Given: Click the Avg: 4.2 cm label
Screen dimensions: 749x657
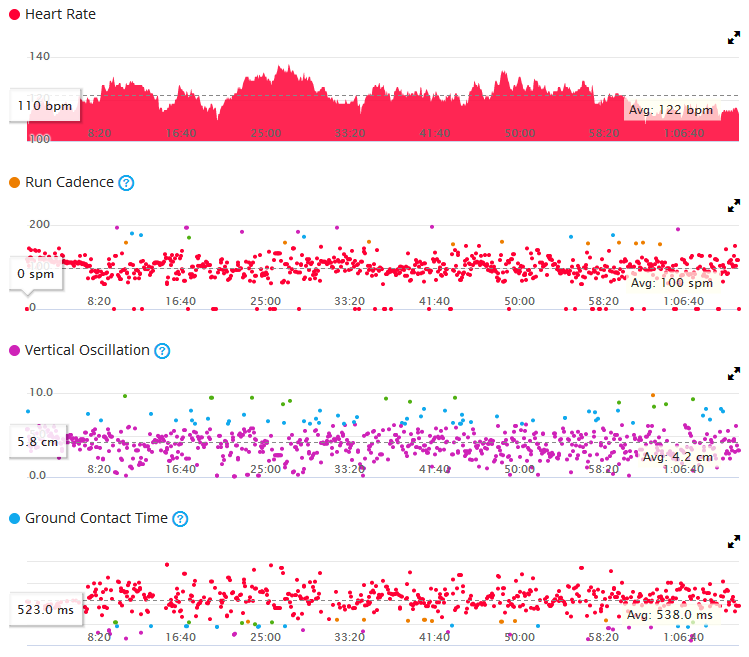Looking at the screenshot, I should click(677, 457).
